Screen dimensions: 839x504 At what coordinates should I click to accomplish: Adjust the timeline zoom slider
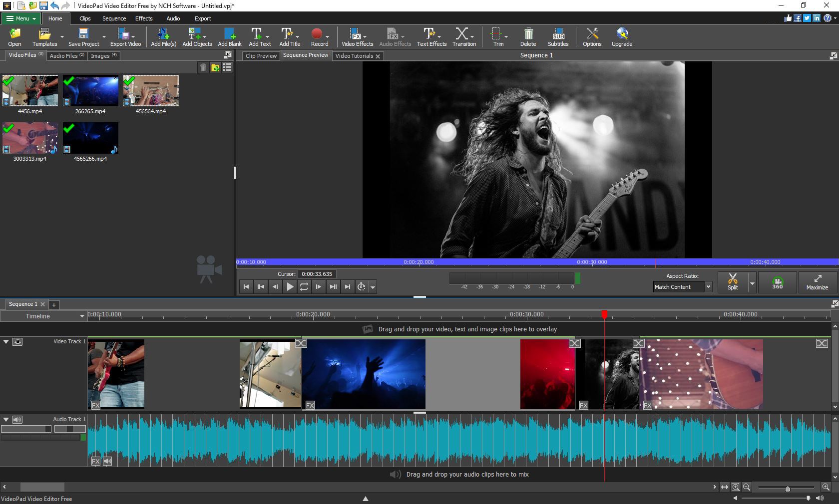pos(788,489)
